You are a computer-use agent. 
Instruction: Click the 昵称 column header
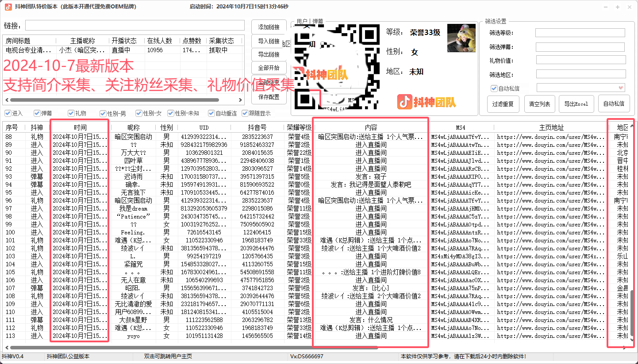point(133,127)
